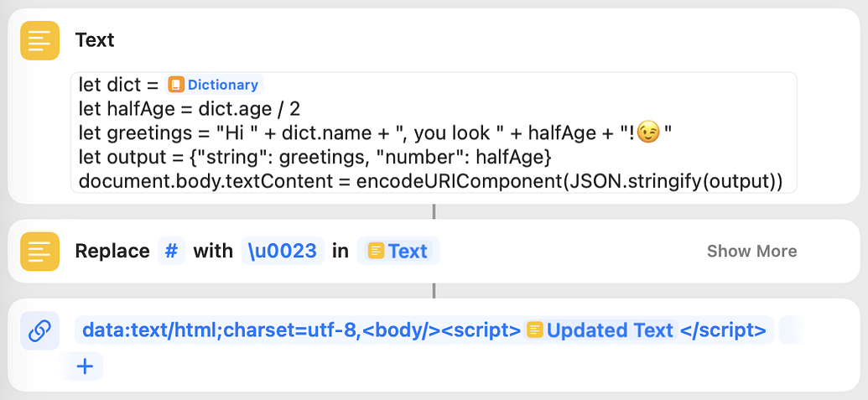Click the small icon inside the Text variable token

(x=377, y=252)
